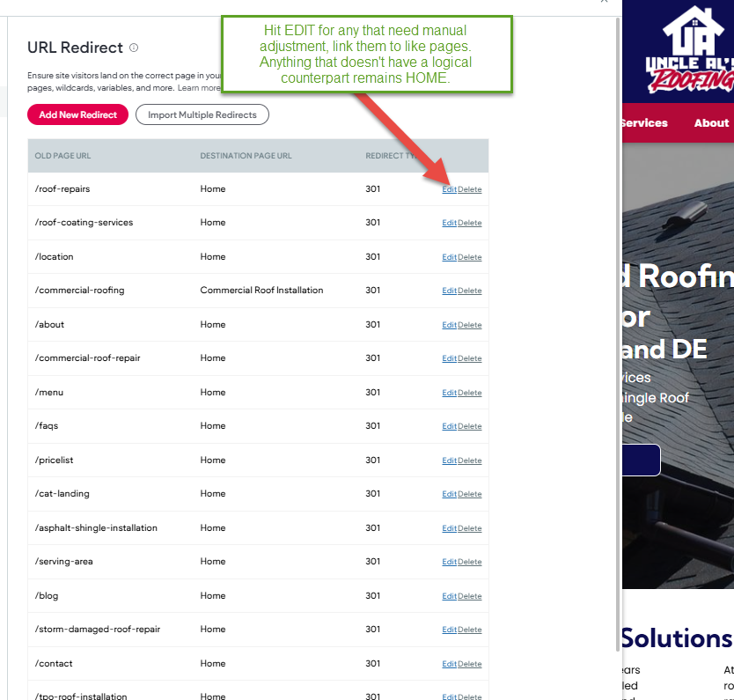
Task: Edit the /roof-repairs redirect
Action: tap(449, 189)
